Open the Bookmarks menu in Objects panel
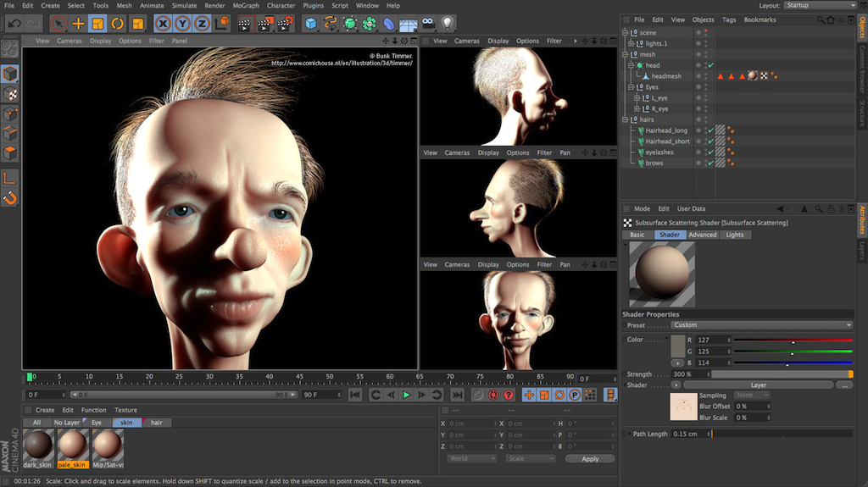 point(759,20)
